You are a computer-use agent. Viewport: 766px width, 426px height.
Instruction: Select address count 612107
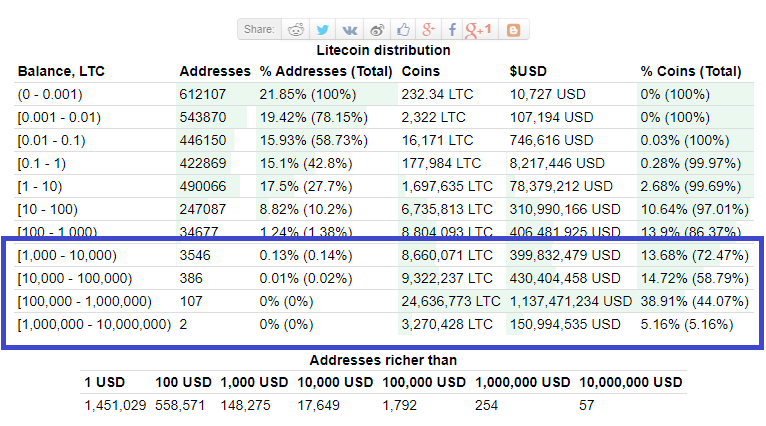[x=203, y=94]
